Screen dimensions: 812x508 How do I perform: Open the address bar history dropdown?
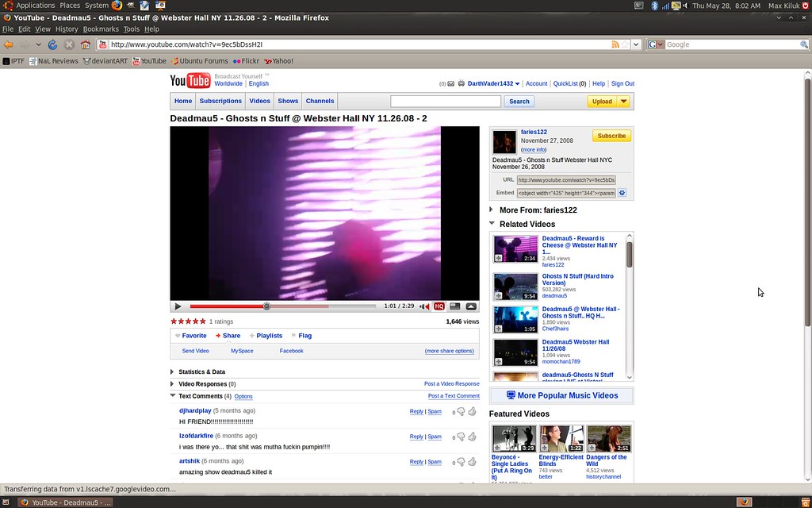tap(636, 44)
